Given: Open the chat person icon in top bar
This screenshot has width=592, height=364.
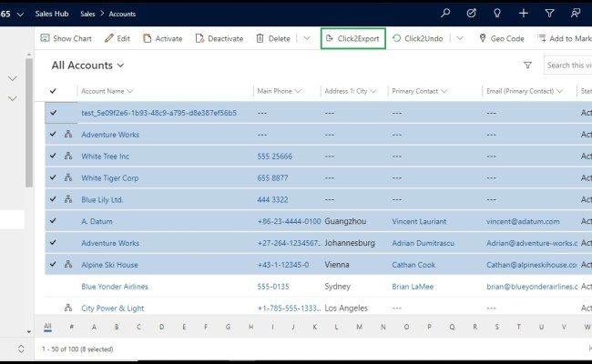Looking at the screenshot, I should [x=576, y=14].
